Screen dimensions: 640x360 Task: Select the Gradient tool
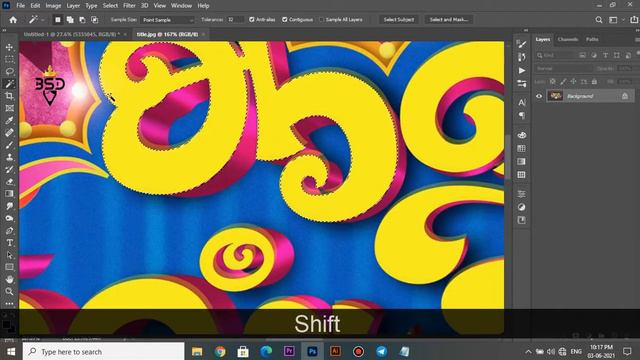[x=9, y=194]
